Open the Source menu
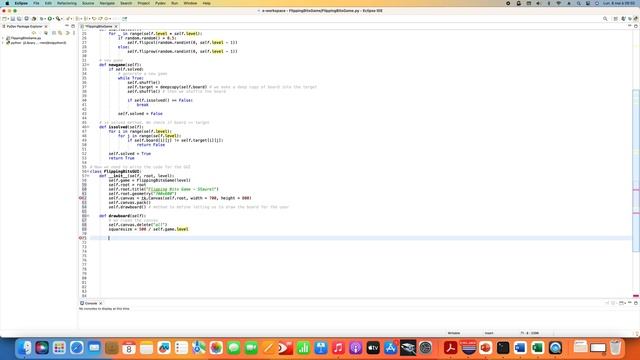The image size is (640, 360). coord(88,3)
